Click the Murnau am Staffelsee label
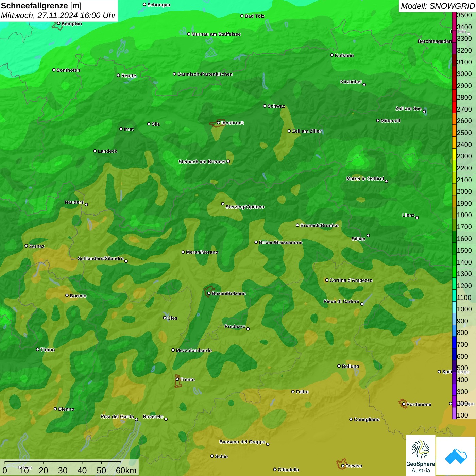 [216, 34]
